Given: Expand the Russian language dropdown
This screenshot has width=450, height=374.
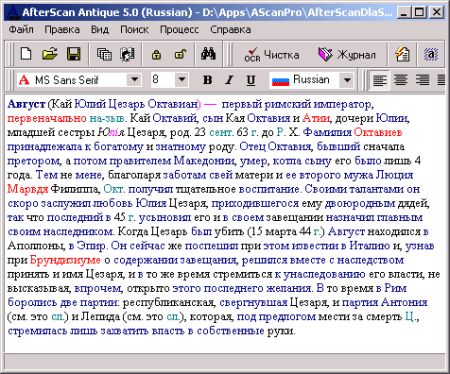Looking at the screenshot, I should click(x=347, y=80).
